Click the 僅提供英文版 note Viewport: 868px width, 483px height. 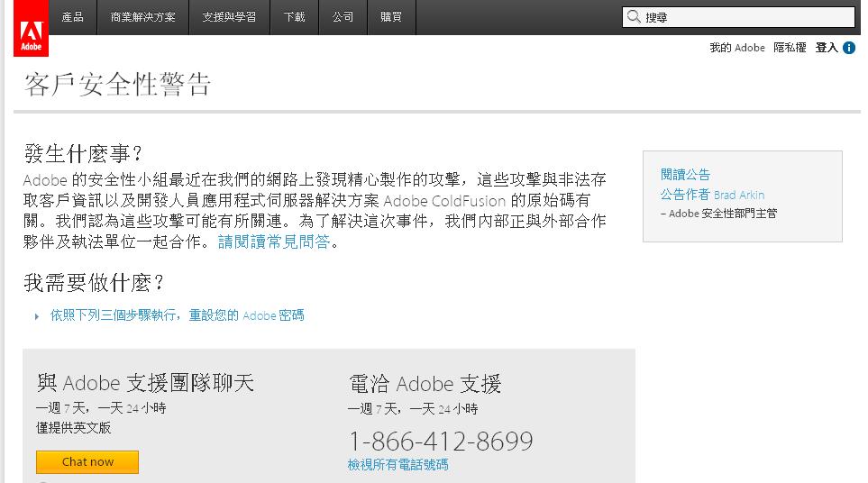point(74,428)
